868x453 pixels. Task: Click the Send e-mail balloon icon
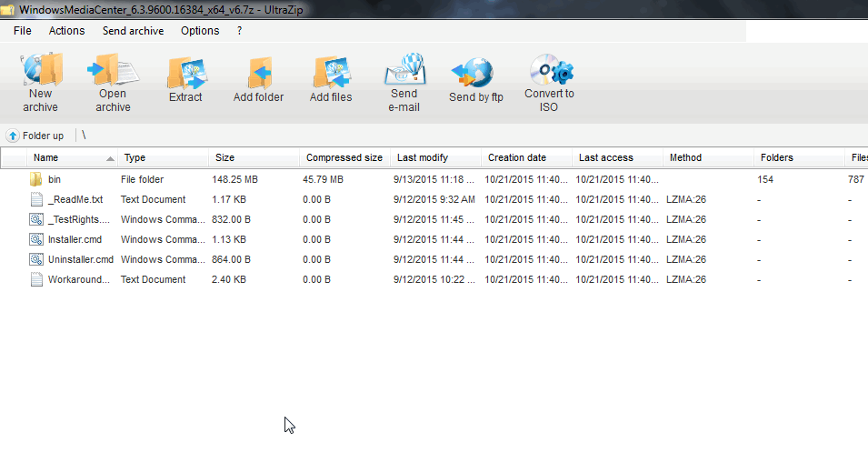pos(405,69)
